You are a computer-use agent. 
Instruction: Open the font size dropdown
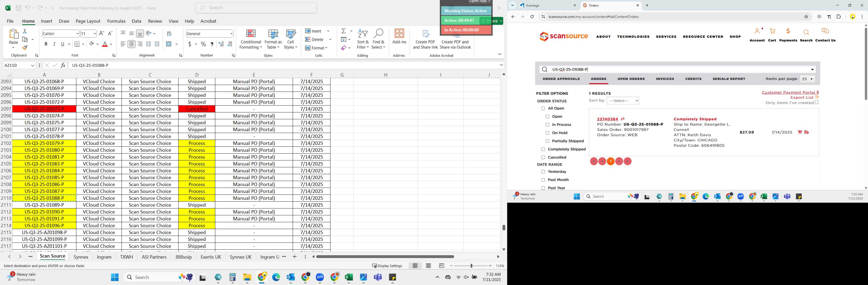(x=95, y=33)
